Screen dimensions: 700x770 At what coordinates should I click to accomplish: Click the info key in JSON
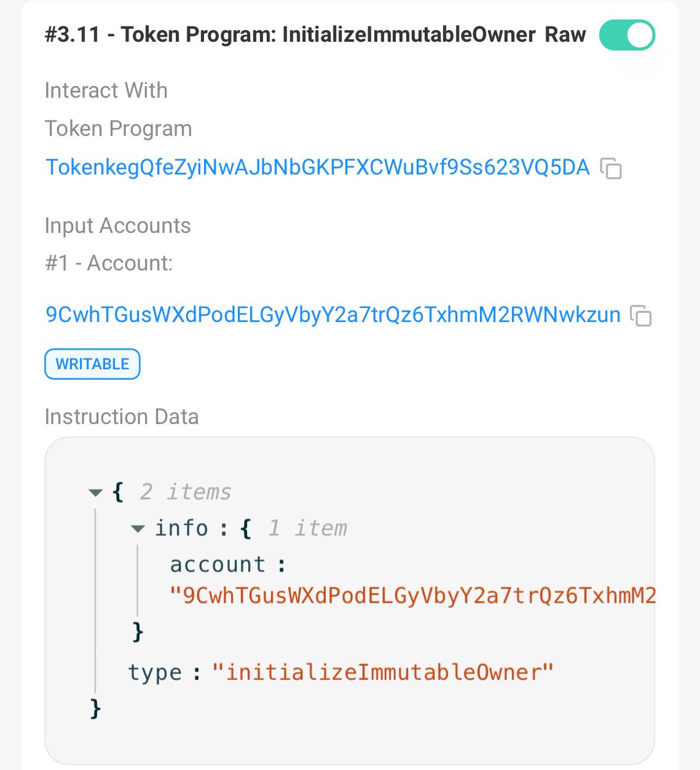point(182,528)
